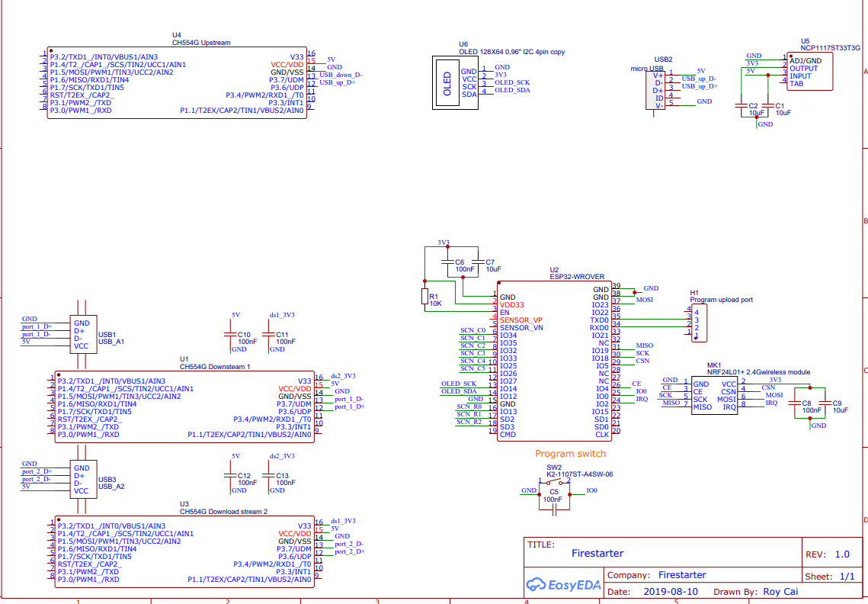Click the OUTPUT pin of U5
The image size is (868, 604).
pos(803,69)
